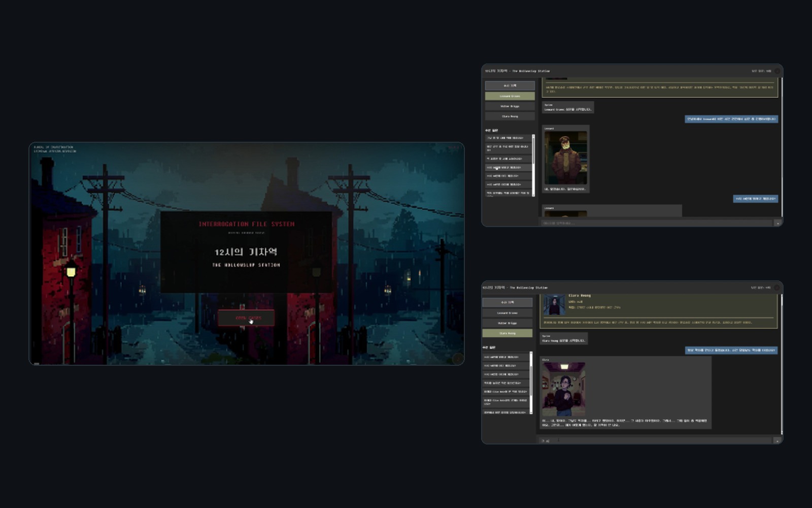Choose fourth suggested question under cursor, top window

(x=508, y=167)
